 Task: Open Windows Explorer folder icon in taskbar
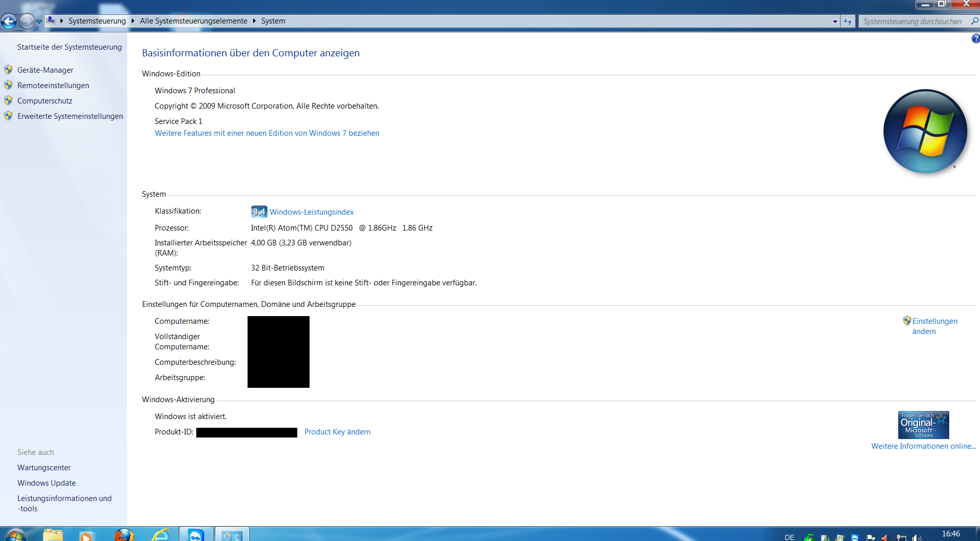click(x=52, y=535)
